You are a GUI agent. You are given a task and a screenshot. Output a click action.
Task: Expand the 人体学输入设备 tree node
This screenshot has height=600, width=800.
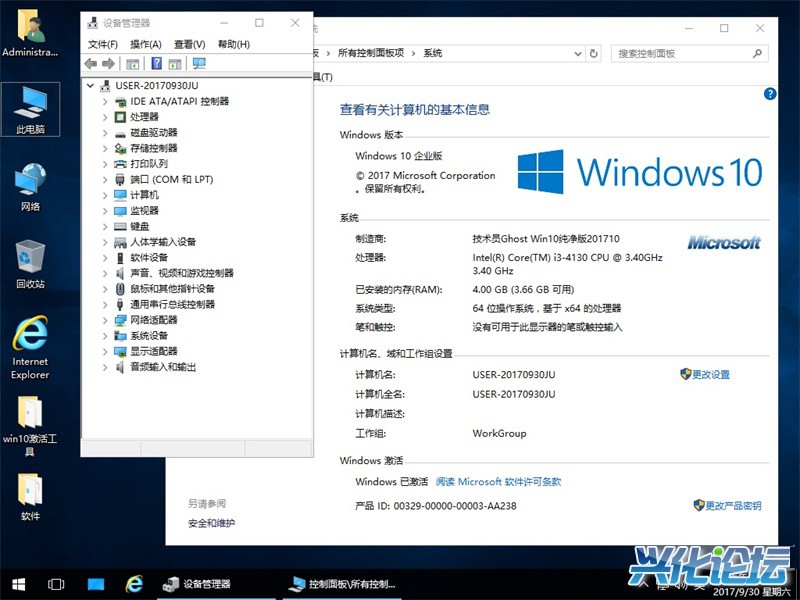(105, 242)
